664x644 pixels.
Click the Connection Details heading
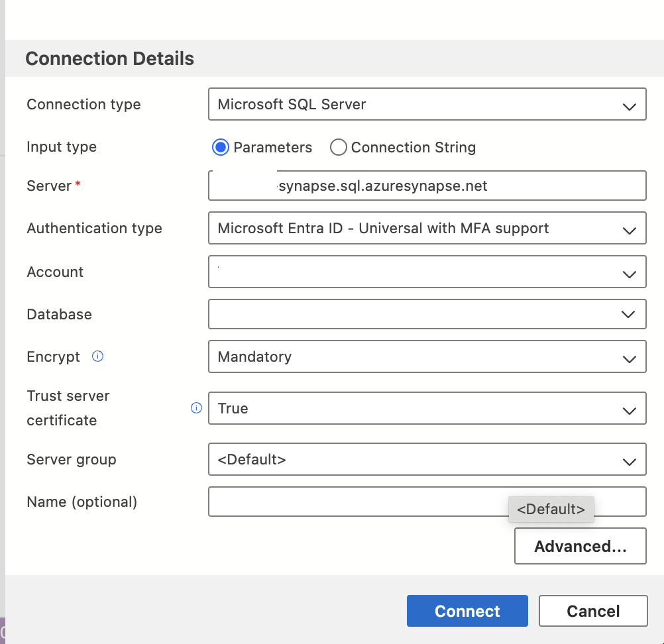click(x=110, y=58)
